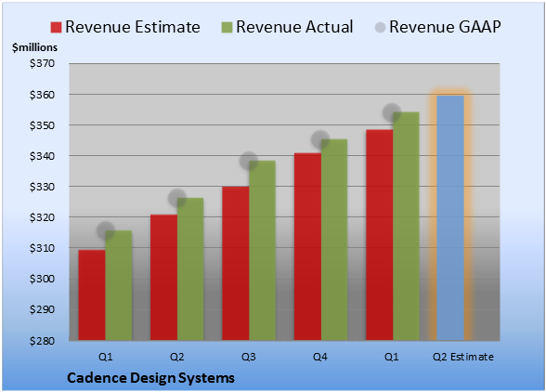Screen dimensions: 546x392
Task: Click the '$290' axis value
Action: point(42,309)
